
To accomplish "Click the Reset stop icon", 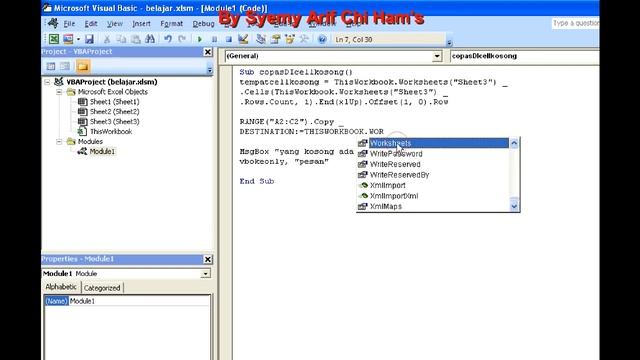I will pos(229,39).
